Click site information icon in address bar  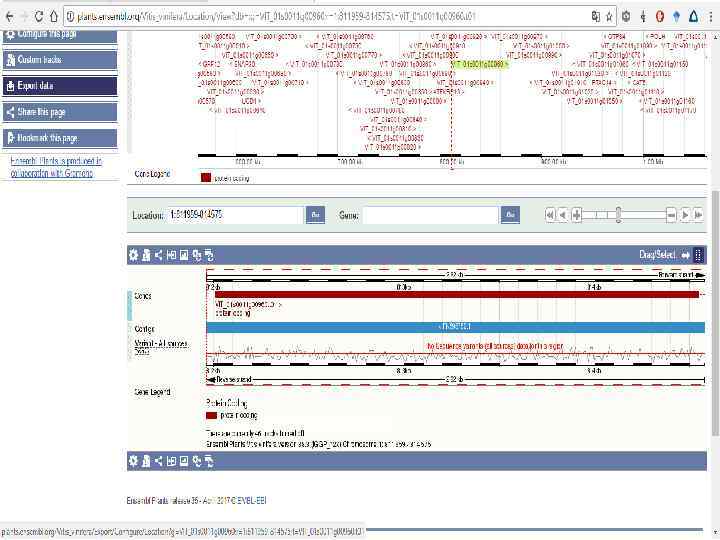pyautogui.click(x=70, y=17)
